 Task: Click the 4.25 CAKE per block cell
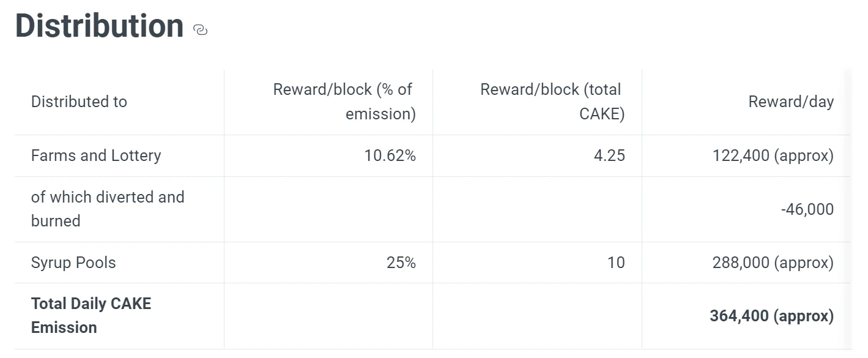tap(609, 155)
